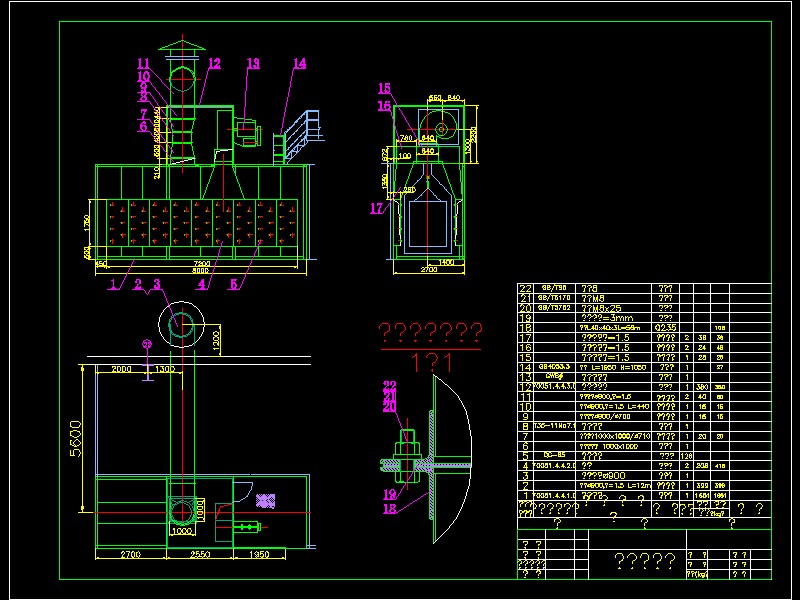Screen dimensions: 800x600
Task: Click the large 5600 vertical dimension
Action: (x=76, y=439)
